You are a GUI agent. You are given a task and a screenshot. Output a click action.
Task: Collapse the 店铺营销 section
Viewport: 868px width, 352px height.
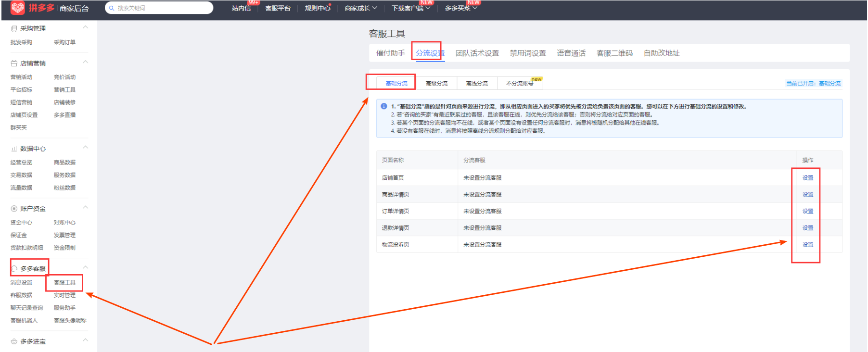(85, 62)
